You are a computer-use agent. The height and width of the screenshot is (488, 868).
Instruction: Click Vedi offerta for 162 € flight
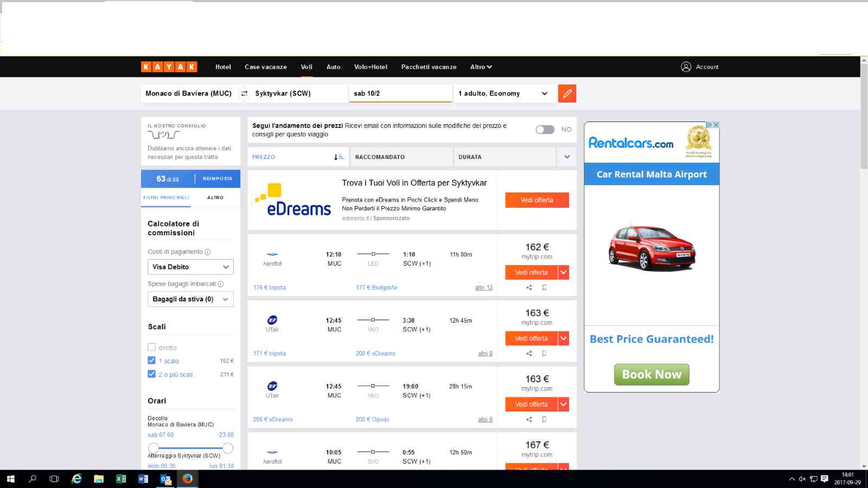531,272
